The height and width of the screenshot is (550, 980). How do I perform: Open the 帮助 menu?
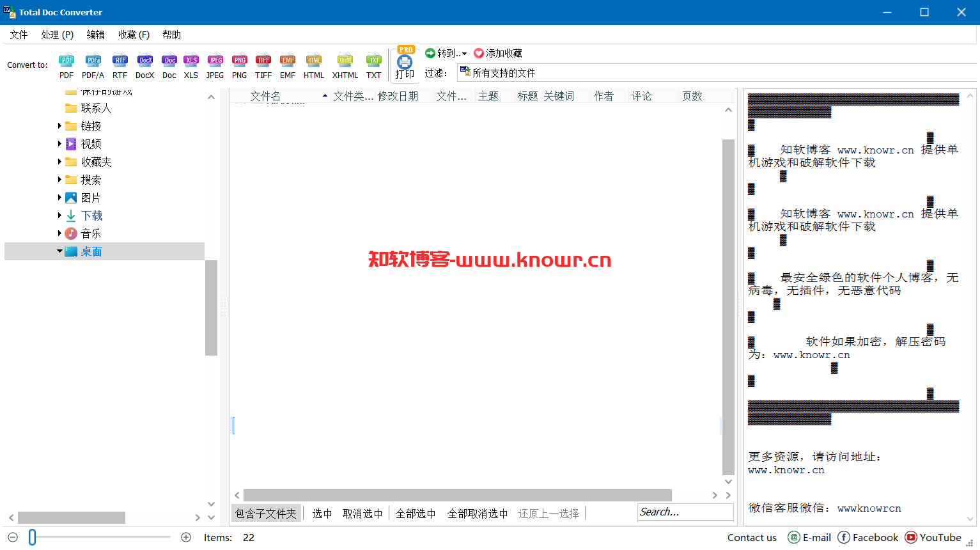point(172,35)
